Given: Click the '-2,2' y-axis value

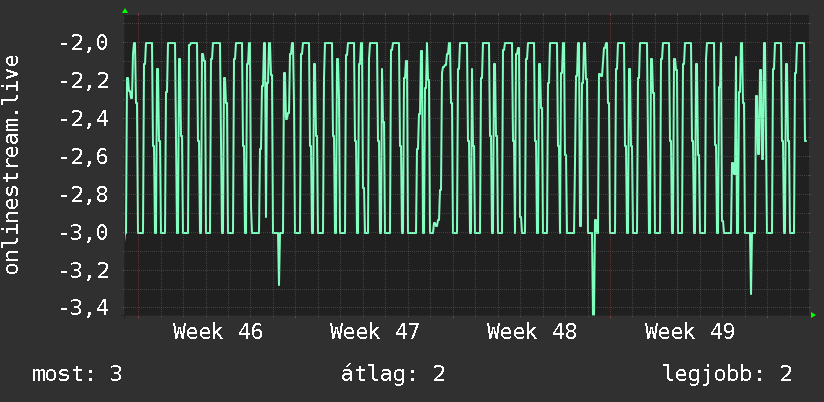Looking at the screenshot, I should coord(84,81).
